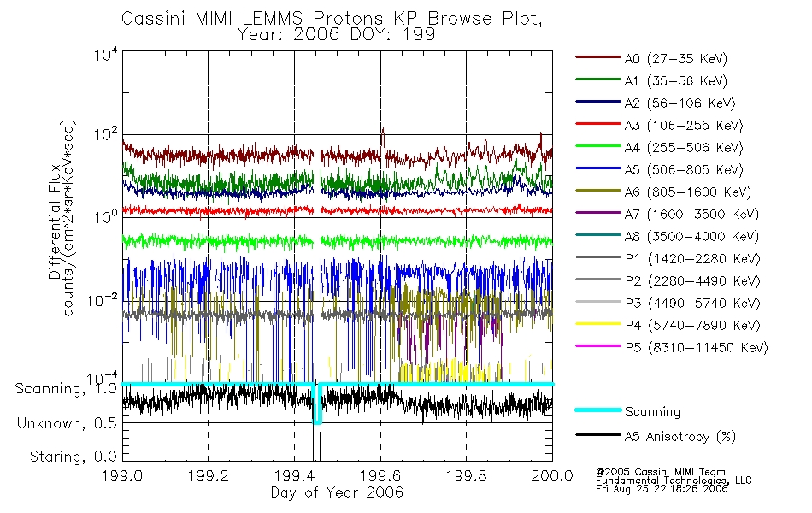This screenshot has width=812, height=513.
Task: Click the cyan Scanning legend line
Action: click(x=597, y=410)
